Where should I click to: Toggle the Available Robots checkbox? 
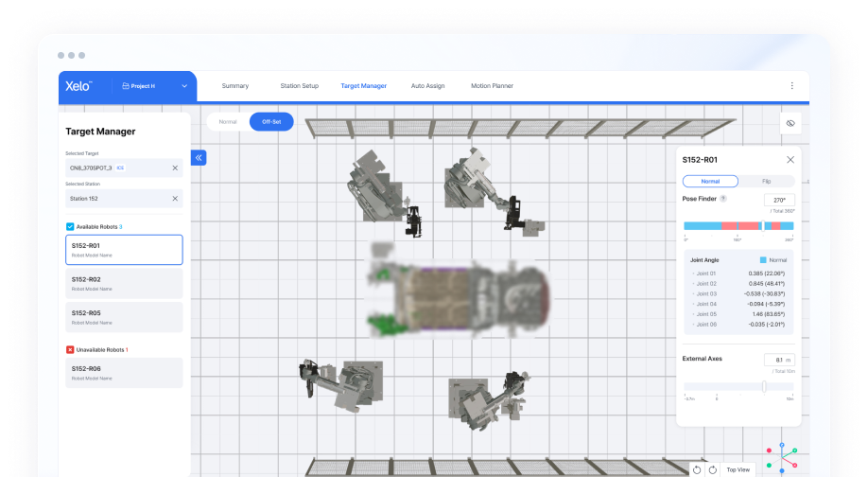point(70,227)
